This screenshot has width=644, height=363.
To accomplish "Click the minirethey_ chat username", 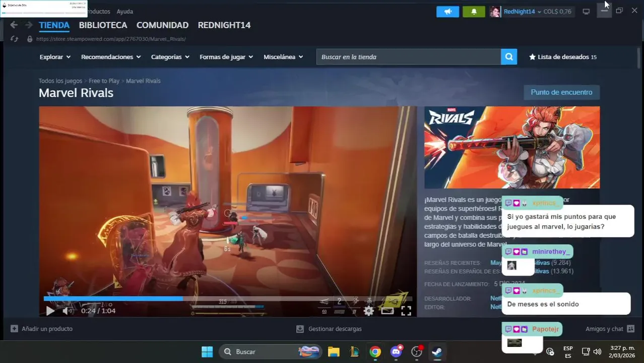I will [x=551, y=252].
